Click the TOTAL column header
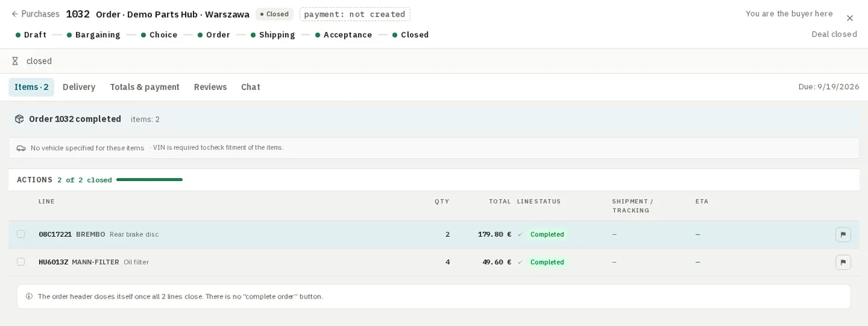Screen dimensions: 868x326 coord(500,201)
